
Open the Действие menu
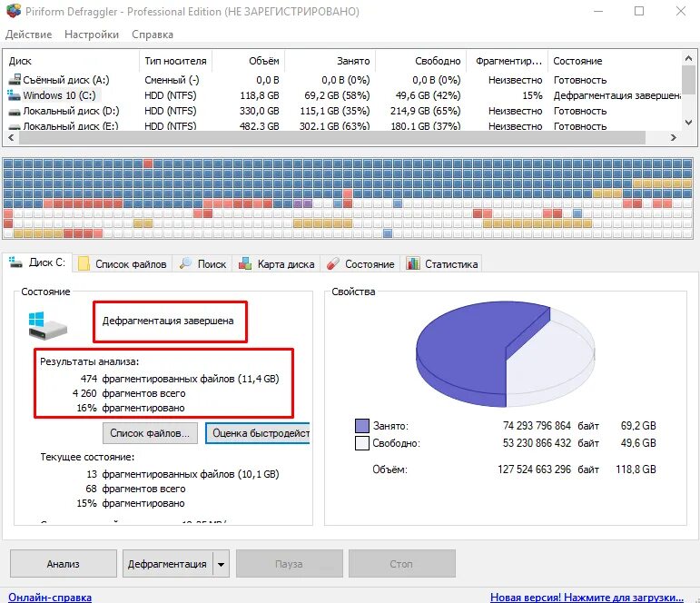(x=28, y=35)
